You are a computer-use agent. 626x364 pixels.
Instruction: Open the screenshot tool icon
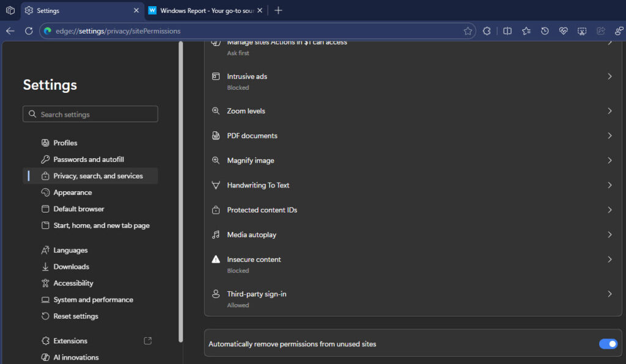click(x=582, y=31)
